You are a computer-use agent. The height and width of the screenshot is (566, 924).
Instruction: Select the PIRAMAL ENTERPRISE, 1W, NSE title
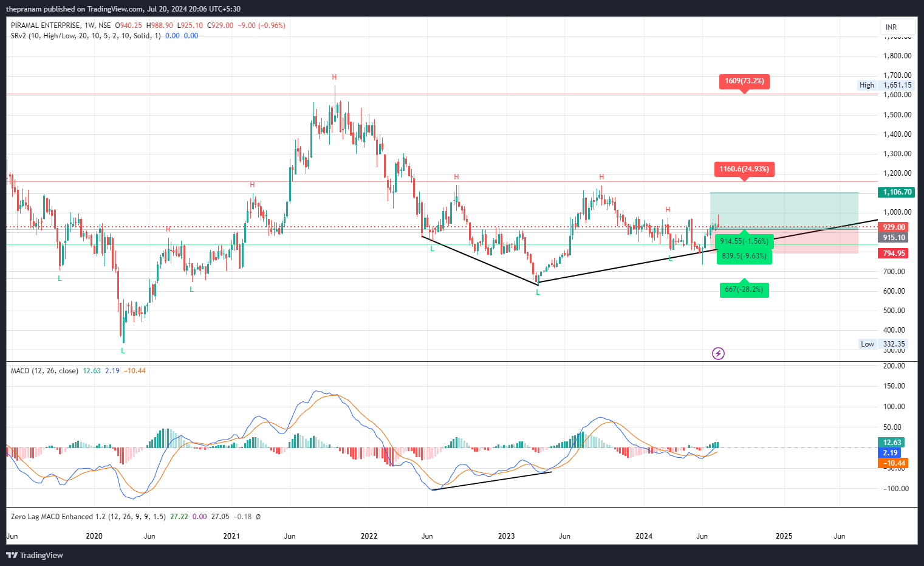[x=61, y=26]
